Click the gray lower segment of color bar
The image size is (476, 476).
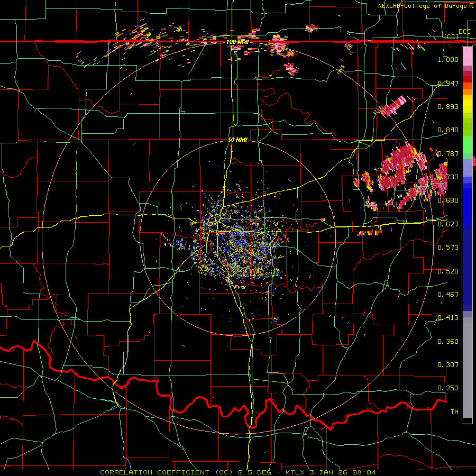[x=467, y=368]
